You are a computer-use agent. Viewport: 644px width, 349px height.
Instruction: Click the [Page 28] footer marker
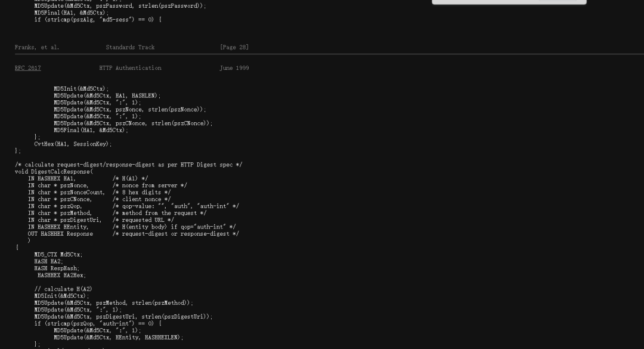point(234,47)
